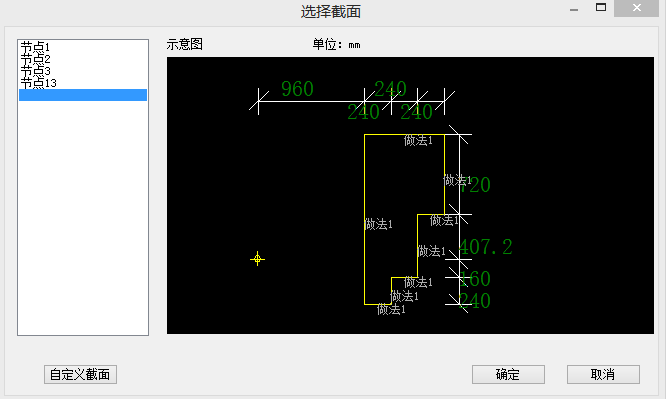Maximize the 选择截面 dialog window
The image size is (666, 399).
[x=601, y=8]
